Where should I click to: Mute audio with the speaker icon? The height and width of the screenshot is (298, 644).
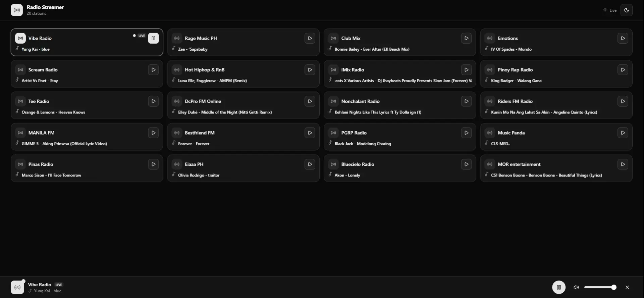point(576,287)
